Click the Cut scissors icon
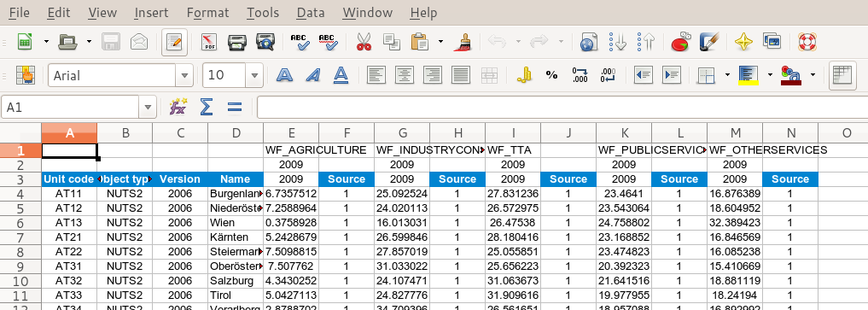Viewport: 868px width, 310px height. coord(364,42)
